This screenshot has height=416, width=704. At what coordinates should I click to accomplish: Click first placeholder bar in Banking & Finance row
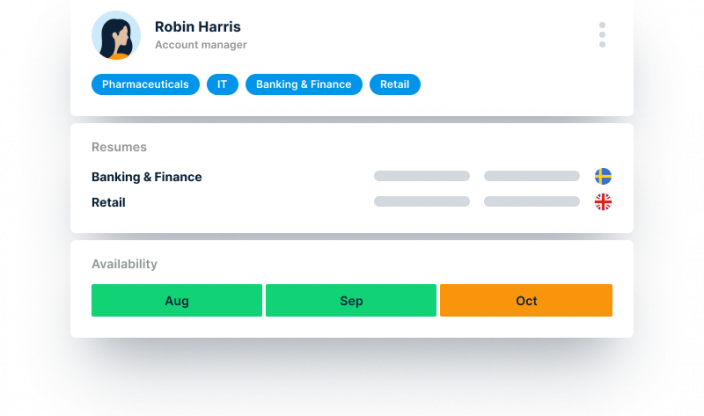tap(421, 176)
